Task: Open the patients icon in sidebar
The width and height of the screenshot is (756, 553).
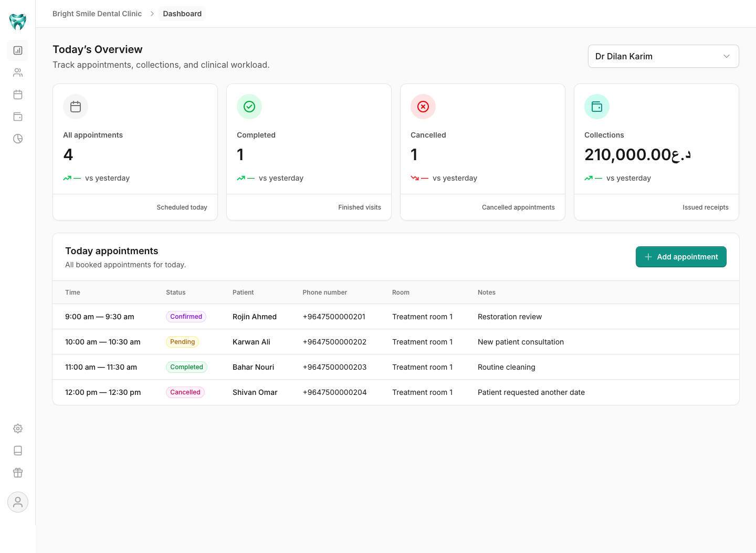Action: click(18, 72)
